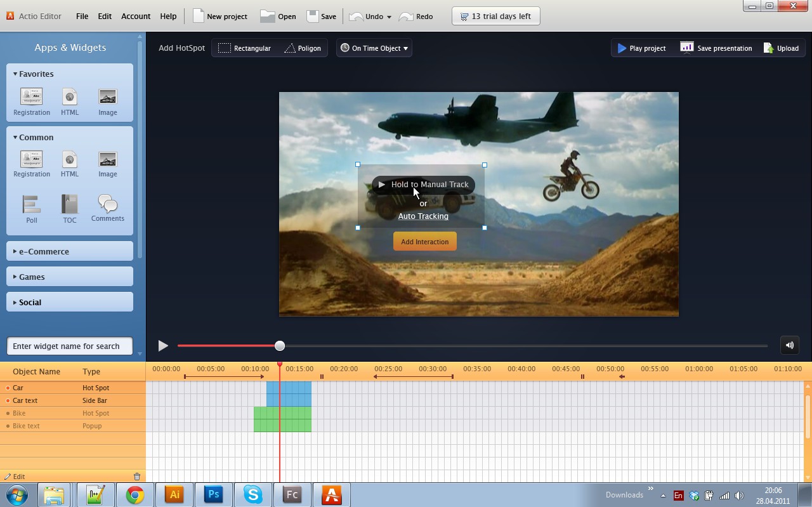
Task: Click the system volume tray icon
Action: [x=739, y=496]
